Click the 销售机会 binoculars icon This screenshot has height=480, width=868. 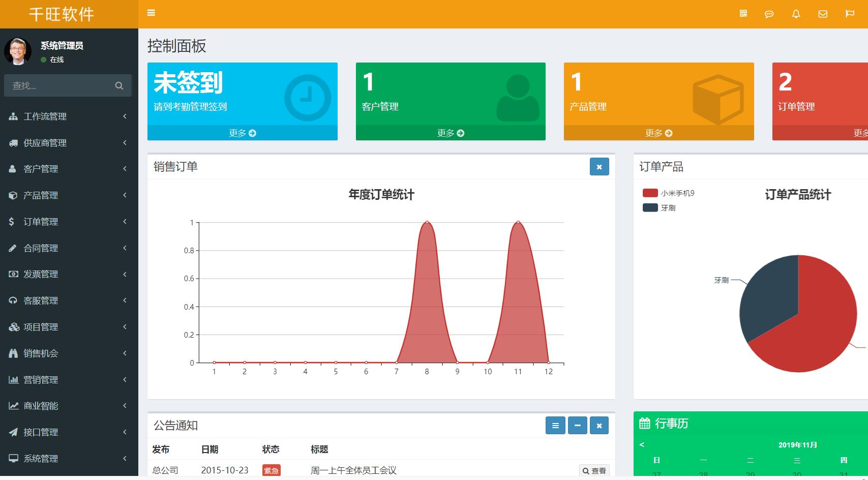13,353
